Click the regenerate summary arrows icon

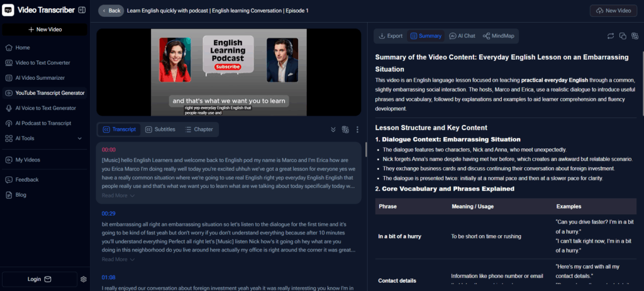[610, 36]
